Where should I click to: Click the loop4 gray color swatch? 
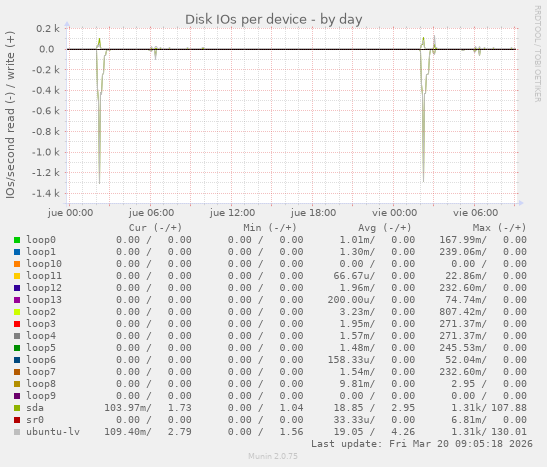pyautogui.click(x=17, y=336)
